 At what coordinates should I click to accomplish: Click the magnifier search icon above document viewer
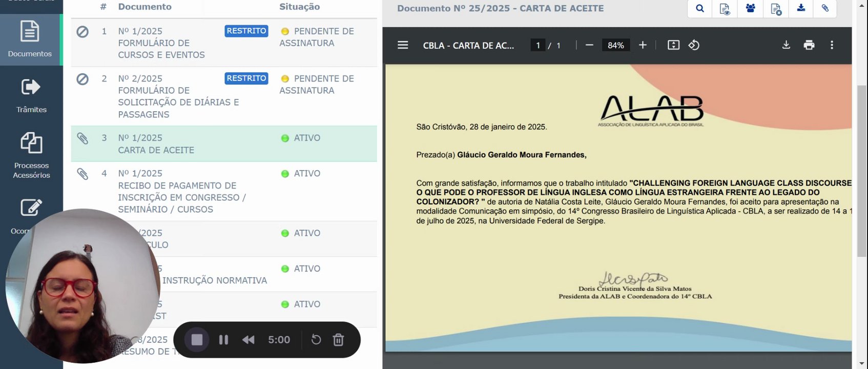pyautogui.click(x=700, y=8)
